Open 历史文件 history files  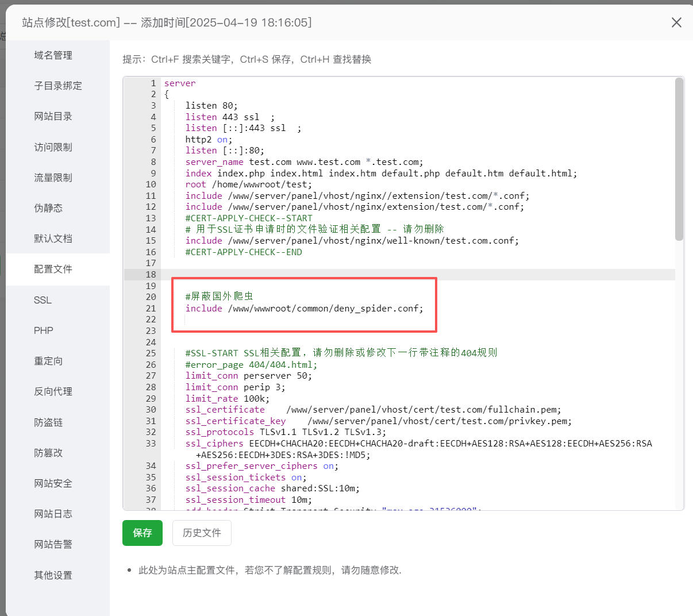click(202, 533)
